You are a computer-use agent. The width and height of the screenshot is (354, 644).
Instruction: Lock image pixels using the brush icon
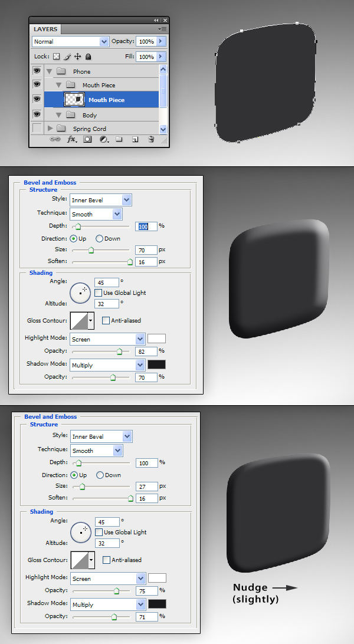point(67,56)
